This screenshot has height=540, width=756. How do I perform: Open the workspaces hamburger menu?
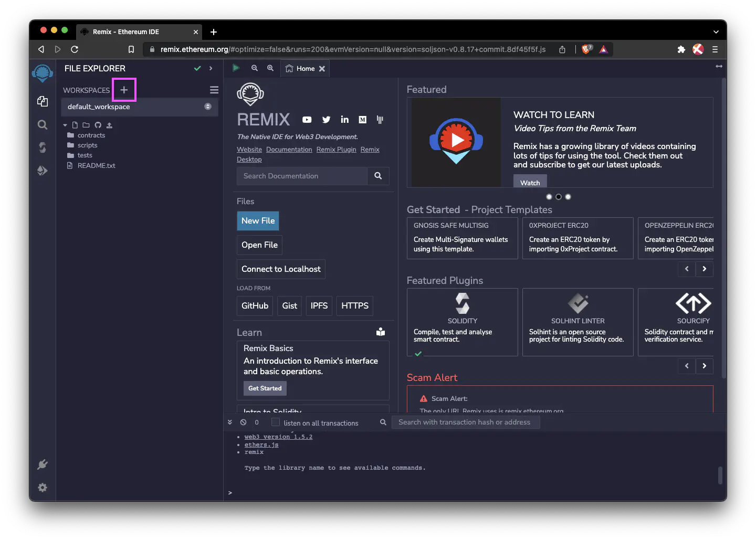click(214, 90)
